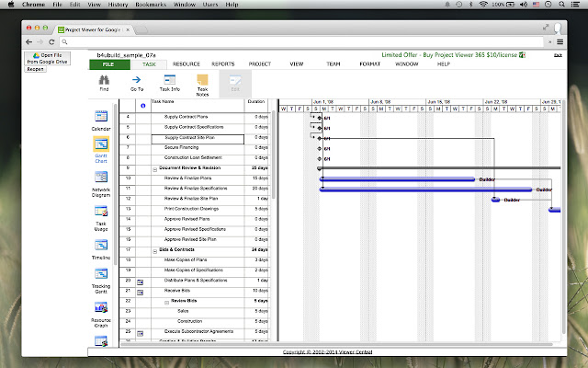Click the Task Name column header
588x368 pixels.
click(x=198, y=106)
